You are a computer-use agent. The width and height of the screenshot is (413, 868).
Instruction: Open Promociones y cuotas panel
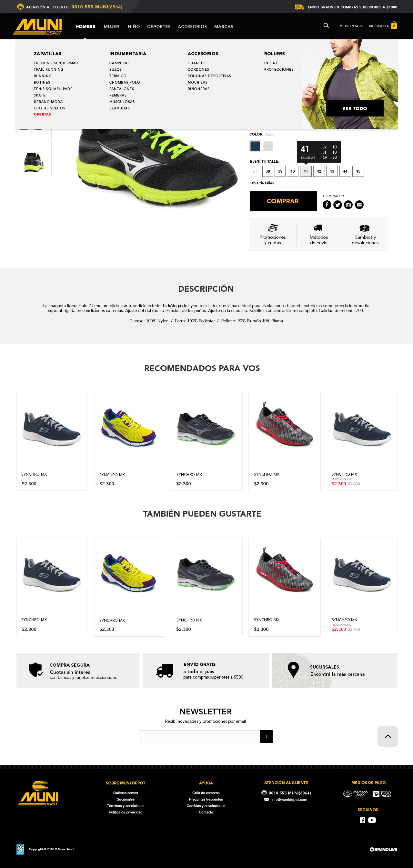click(273, 235)
